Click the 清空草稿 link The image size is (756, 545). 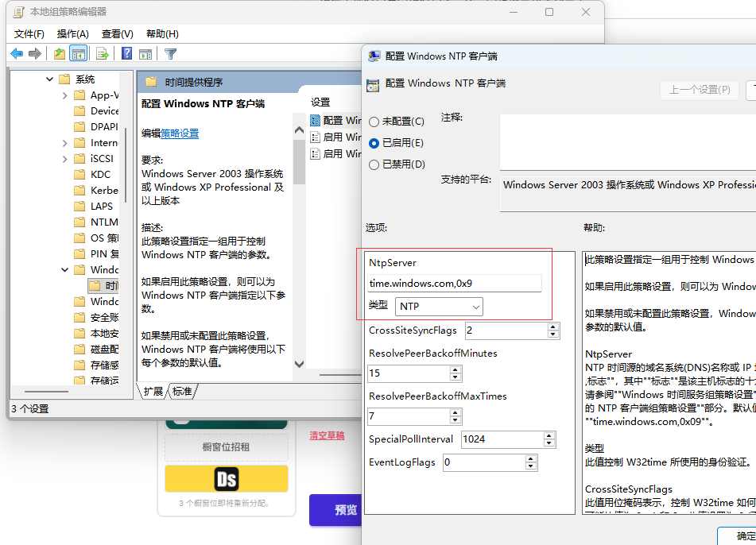click(327, 435)
